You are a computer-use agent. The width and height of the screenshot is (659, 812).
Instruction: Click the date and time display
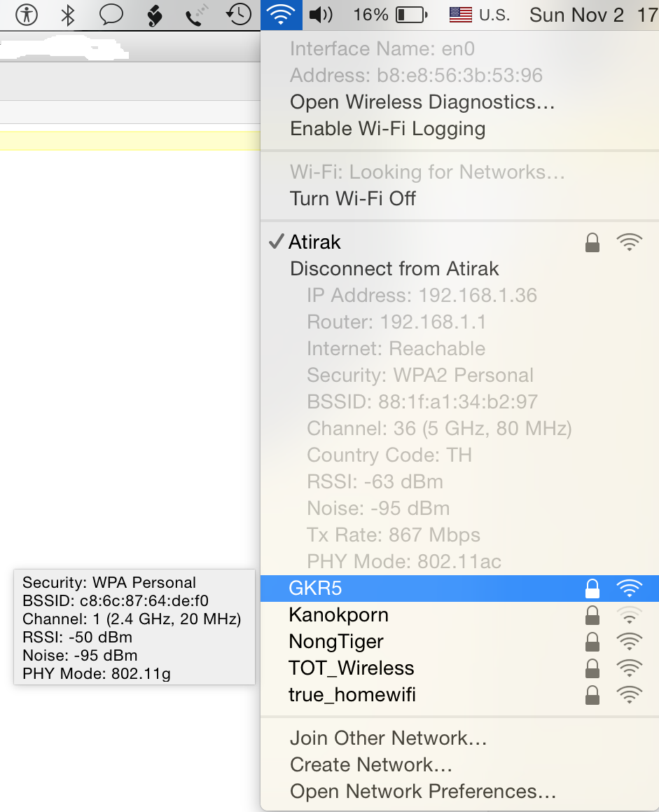(593, 15)
